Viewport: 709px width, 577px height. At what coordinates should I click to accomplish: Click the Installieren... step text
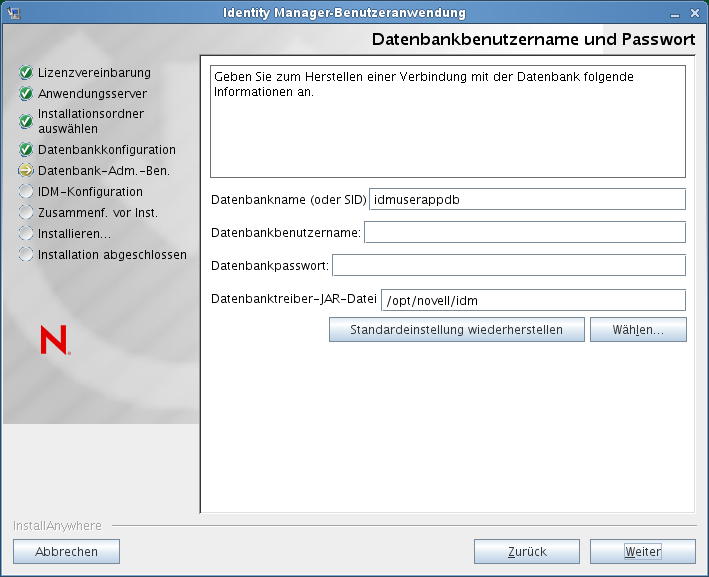(x=74, y=234)
